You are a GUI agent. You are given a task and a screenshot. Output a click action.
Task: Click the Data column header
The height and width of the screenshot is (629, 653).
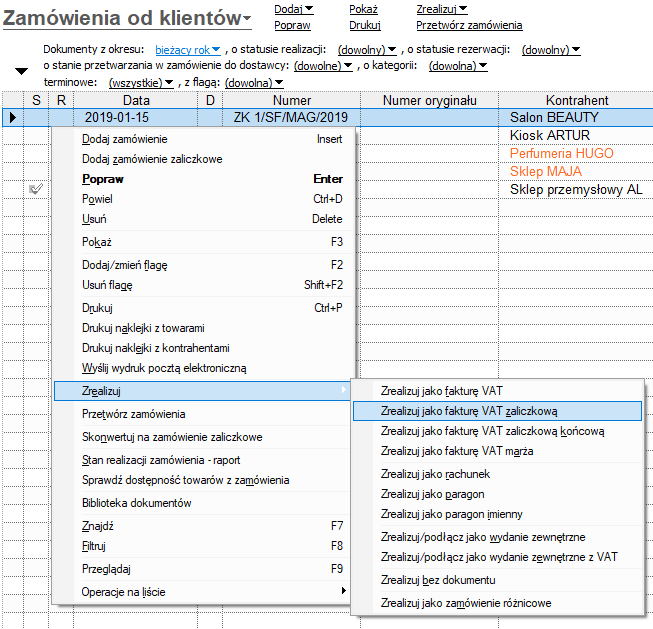tap(136, 100)
